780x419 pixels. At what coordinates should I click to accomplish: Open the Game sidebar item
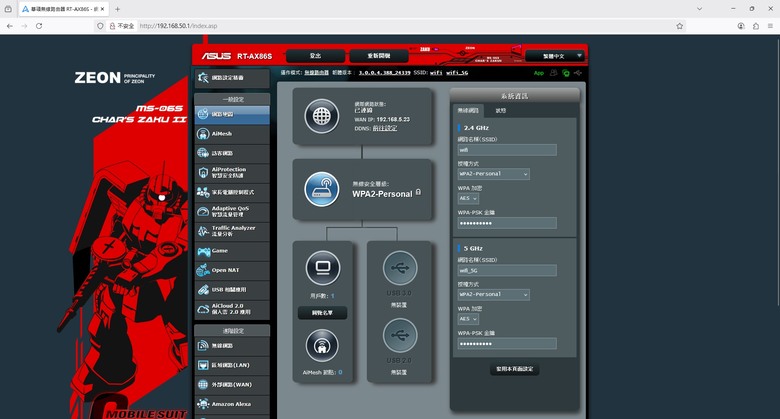click(x=232, y=251)
